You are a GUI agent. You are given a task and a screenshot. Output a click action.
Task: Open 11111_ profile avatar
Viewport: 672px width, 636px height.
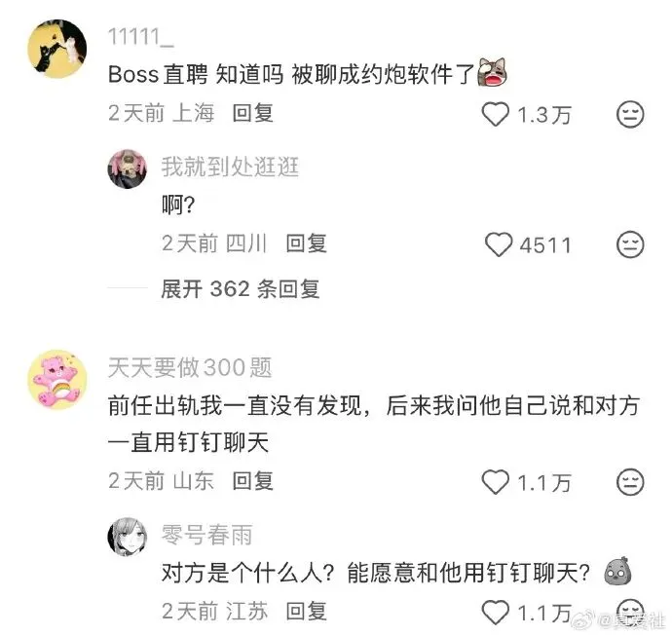click(x=57, y=49)
